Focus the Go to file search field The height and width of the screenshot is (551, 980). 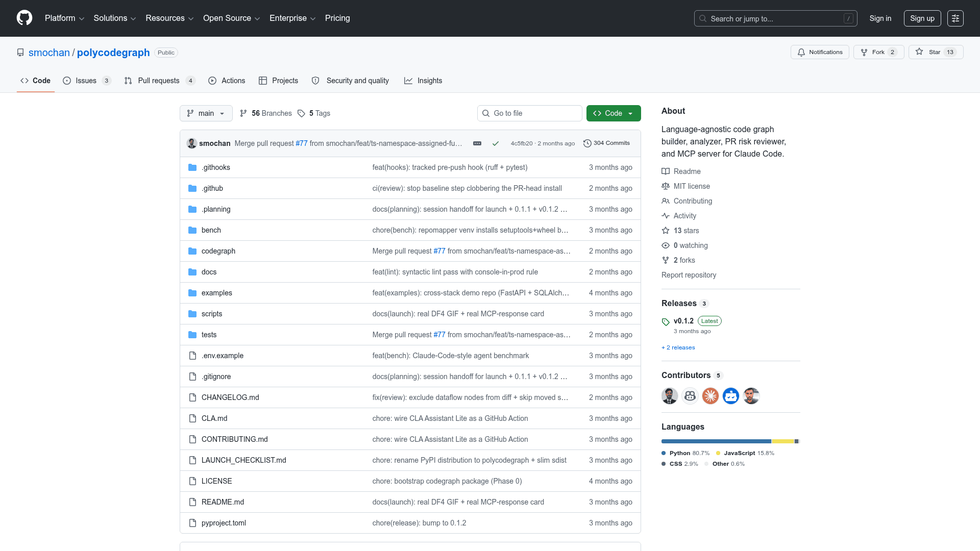530,113
